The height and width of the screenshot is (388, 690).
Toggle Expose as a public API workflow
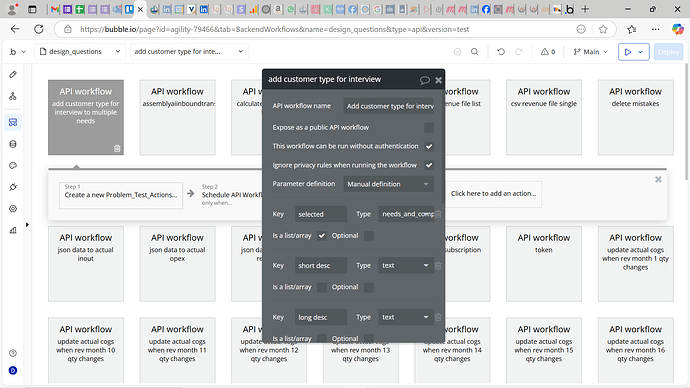click(429, 128)
